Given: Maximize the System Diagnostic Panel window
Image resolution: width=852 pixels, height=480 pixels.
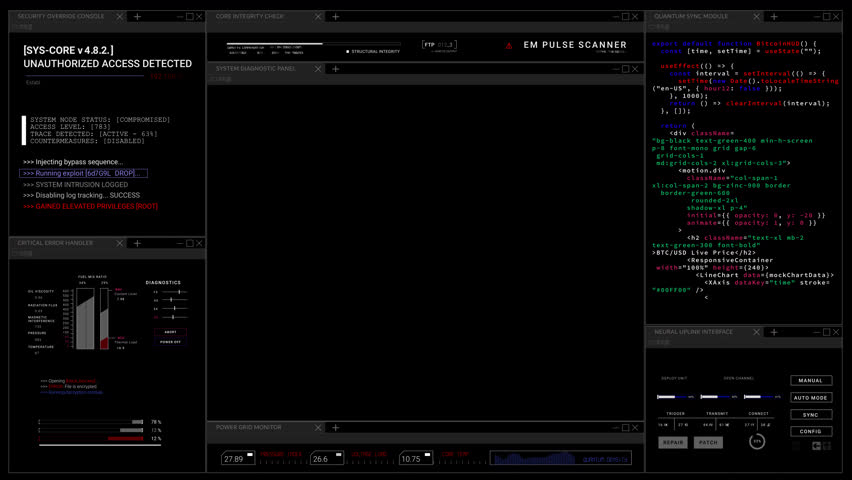Looking at the screenshot, I should click(625, 69).
